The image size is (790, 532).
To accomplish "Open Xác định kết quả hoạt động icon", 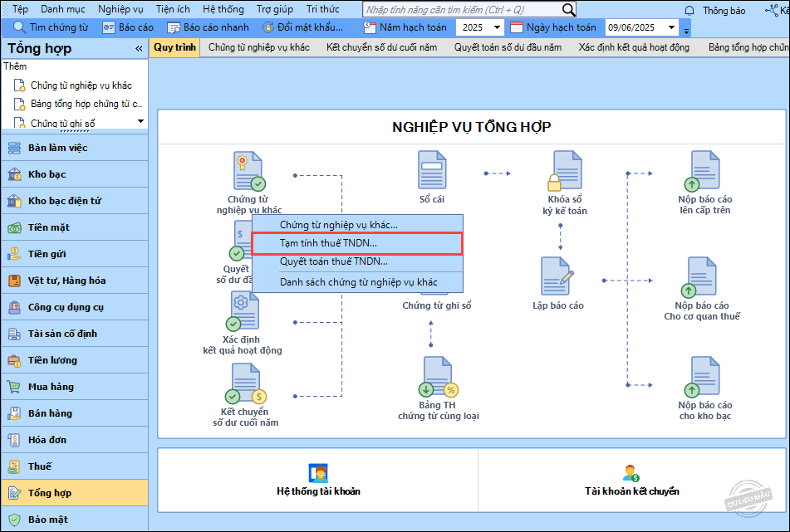I will click(243, 311).
